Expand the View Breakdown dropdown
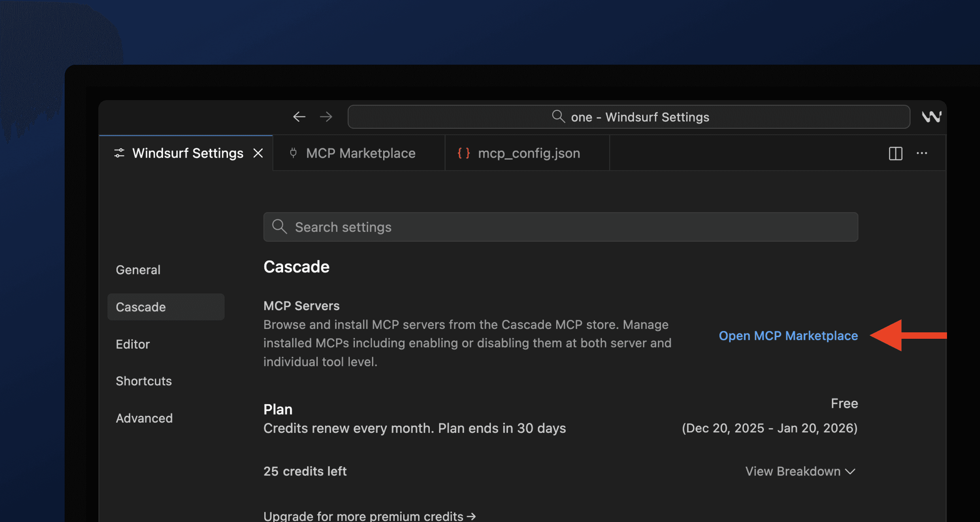The width and height of the screenshot is (980, 522). (x=800, y=471)
